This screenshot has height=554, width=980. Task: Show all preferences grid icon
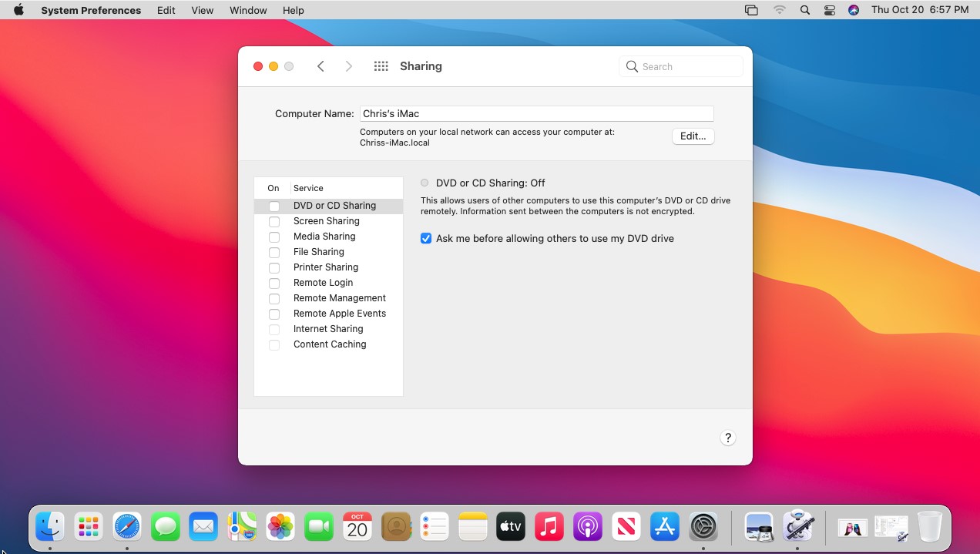pos(381,66)
